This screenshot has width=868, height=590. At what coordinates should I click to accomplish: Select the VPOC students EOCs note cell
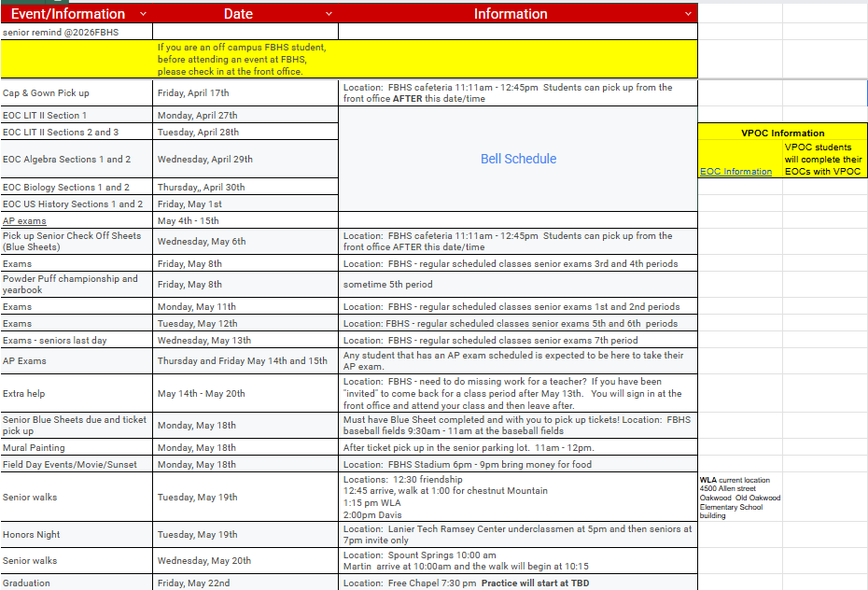point(824,159)
